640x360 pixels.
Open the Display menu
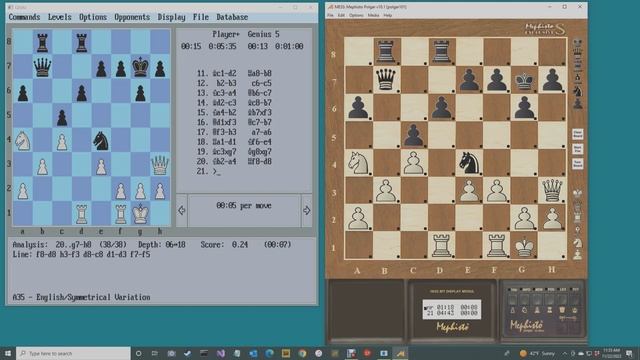pos(171,17)
